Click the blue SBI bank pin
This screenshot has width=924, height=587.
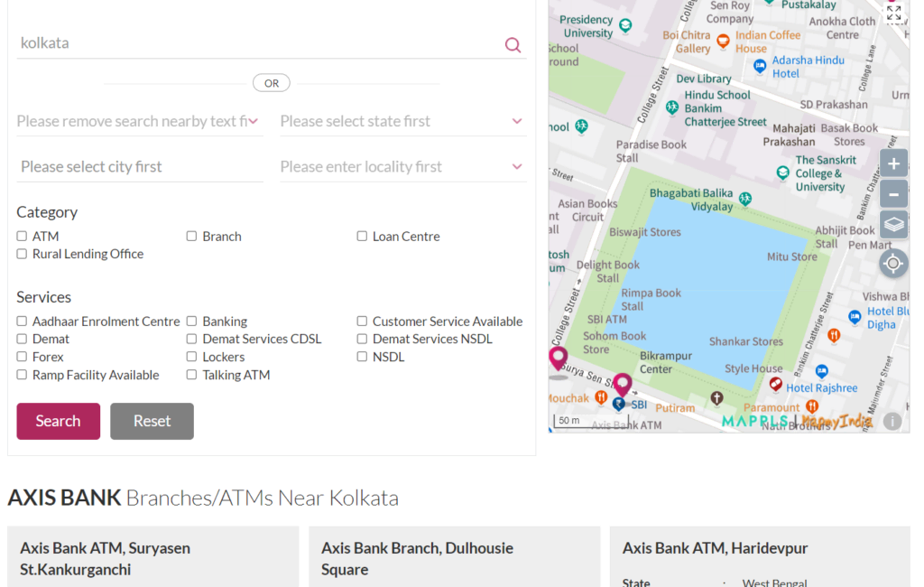[619, 404]
